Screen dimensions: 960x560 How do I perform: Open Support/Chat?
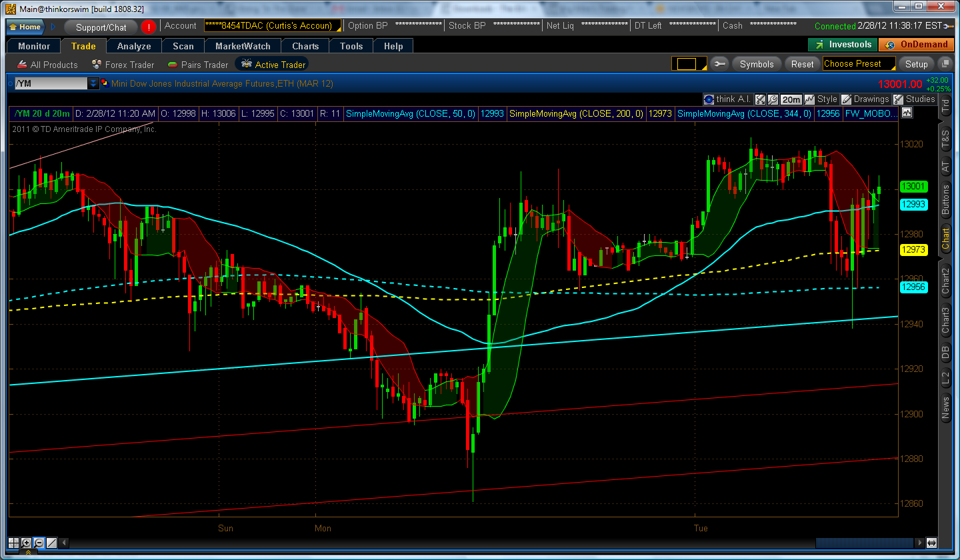(x=101, y=27)
